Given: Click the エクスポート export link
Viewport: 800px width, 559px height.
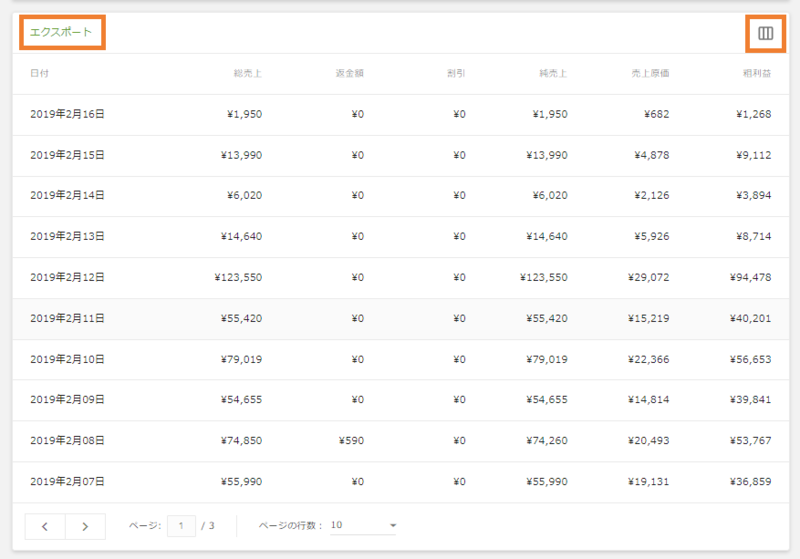Looking at the screenshot, I should (61, 32).
